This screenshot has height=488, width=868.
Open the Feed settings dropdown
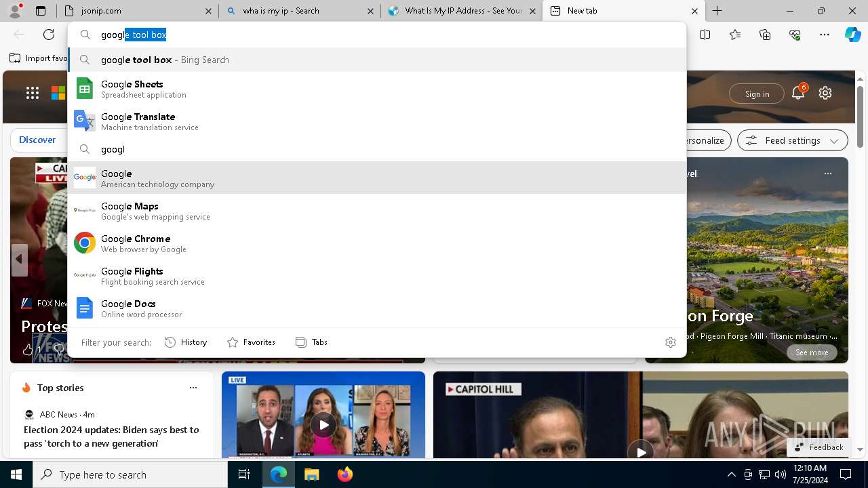[792, 140]
